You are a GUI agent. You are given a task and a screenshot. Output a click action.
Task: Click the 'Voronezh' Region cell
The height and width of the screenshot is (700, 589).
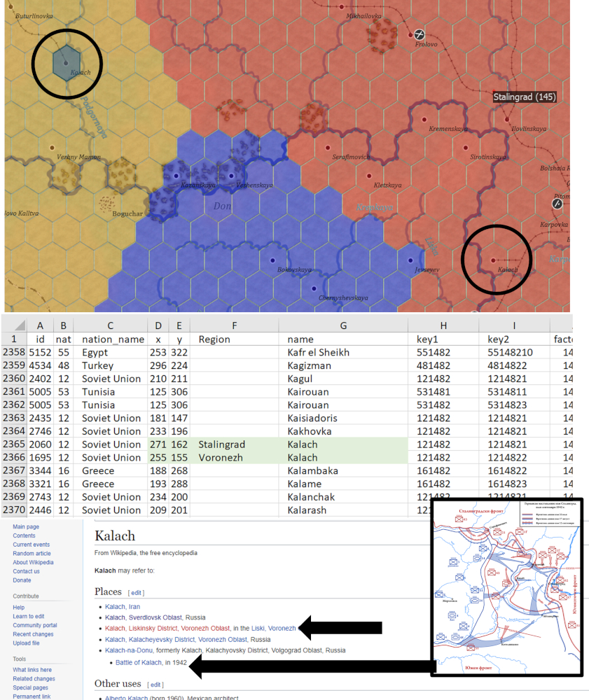235,457
